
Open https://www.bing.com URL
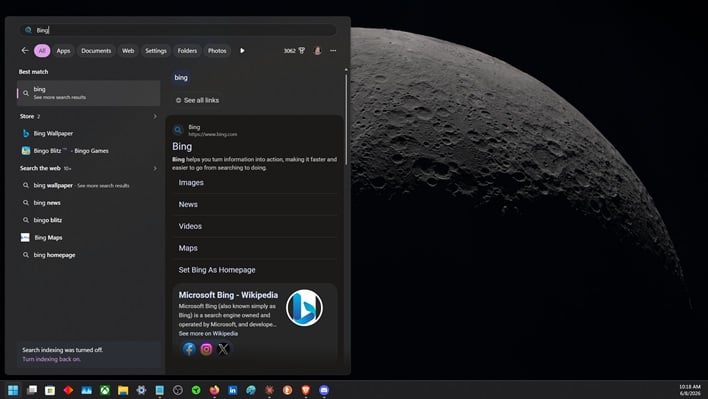click(213, 135)
